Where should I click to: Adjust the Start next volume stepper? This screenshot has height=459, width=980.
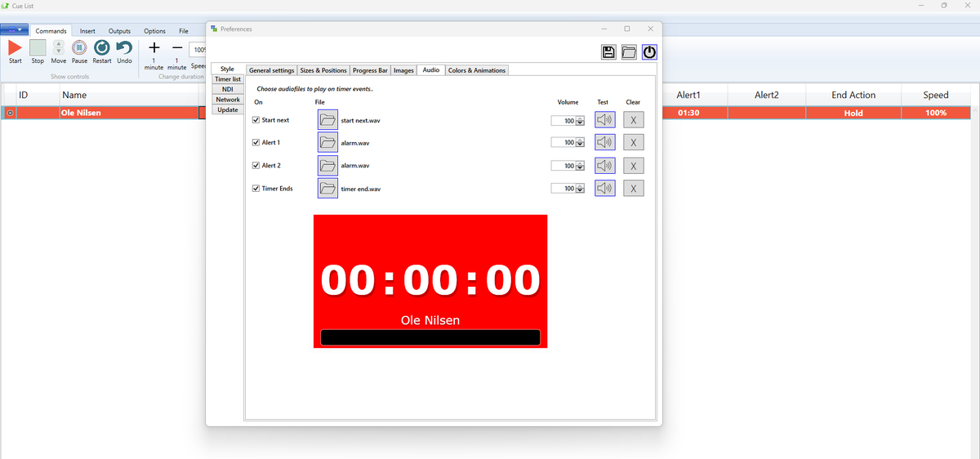(x=580, y=120)
